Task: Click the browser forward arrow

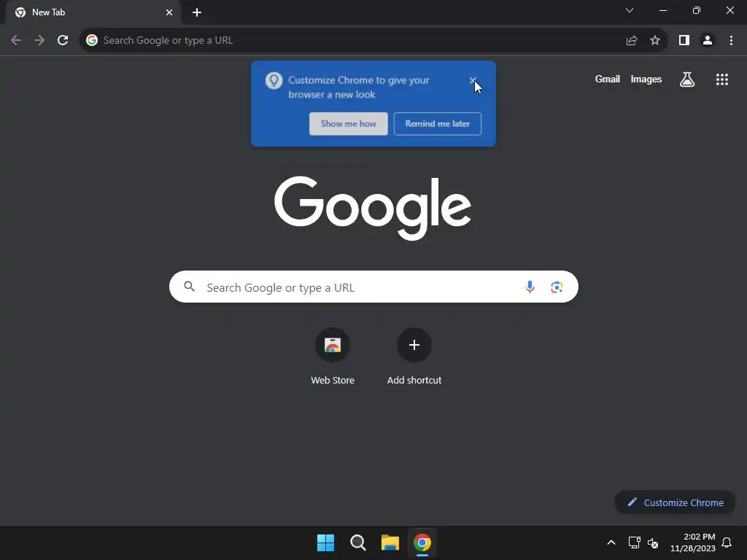Action: [39, 41]
